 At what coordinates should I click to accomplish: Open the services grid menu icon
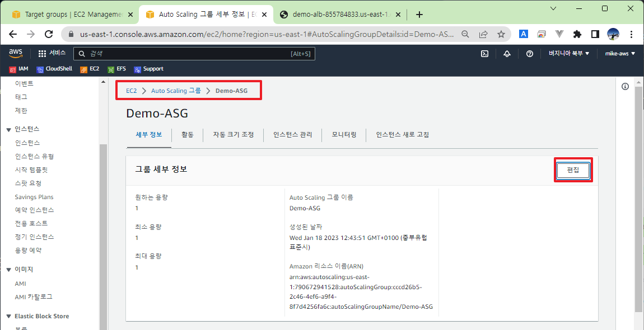(x=42, y=53)
